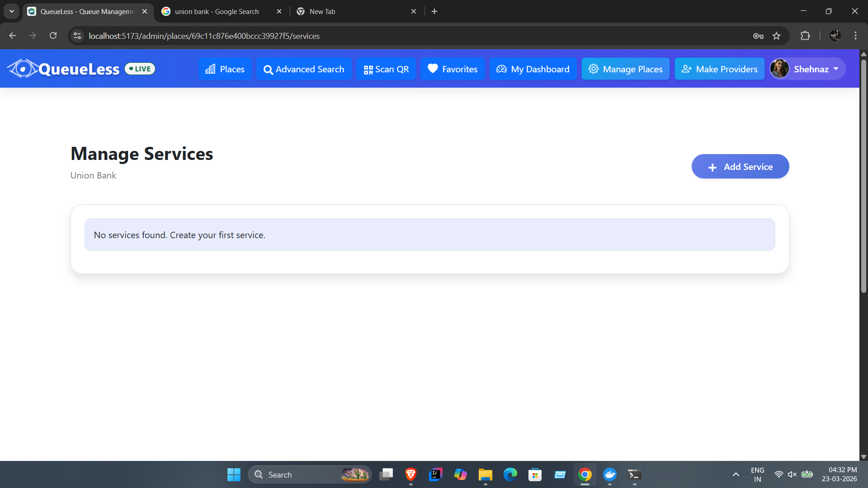The width and height of the screenshot is (868, 488).
Task: Open Wi-Fi network settings icon
Action: [x=778, y=474]
